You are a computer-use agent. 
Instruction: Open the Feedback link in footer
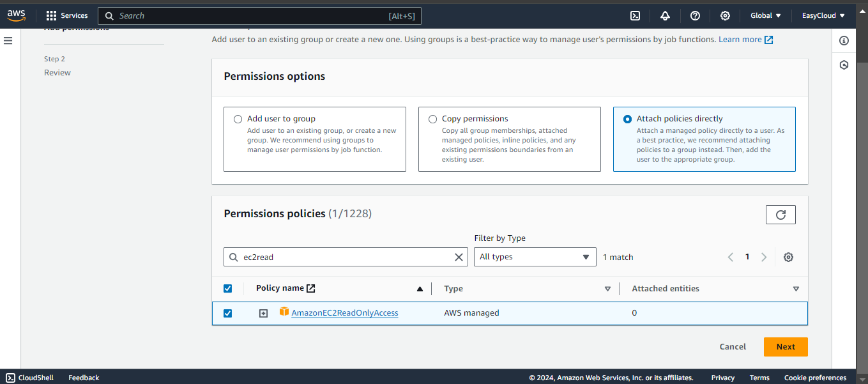[84, 378]
